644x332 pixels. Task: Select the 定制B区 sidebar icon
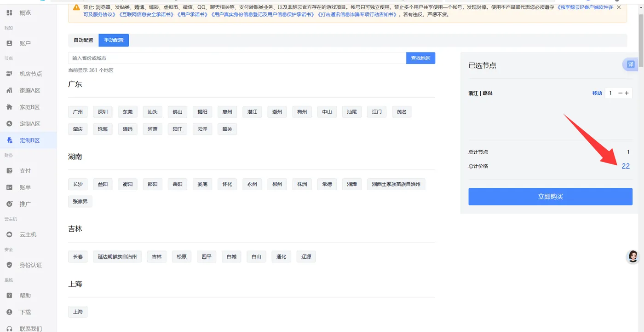tap(9, 140)
